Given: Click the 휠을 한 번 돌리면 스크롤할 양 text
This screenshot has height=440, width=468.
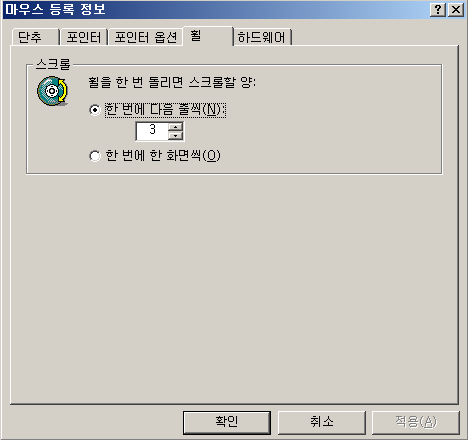Looking at the screenshot, I should click(x=172, y=82).
